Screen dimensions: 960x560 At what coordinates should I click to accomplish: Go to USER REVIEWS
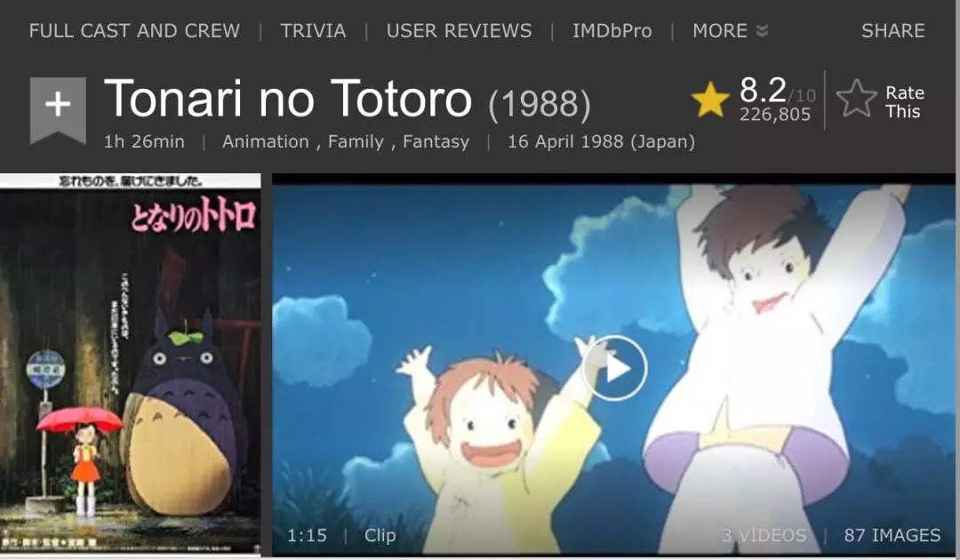(x=459, y=30)
